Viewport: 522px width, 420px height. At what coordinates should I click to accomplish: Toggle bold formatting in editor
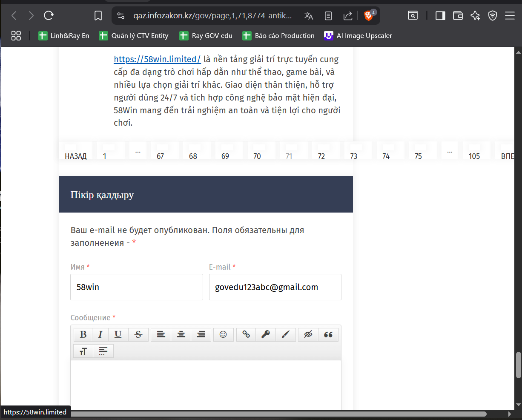(83, 334)
